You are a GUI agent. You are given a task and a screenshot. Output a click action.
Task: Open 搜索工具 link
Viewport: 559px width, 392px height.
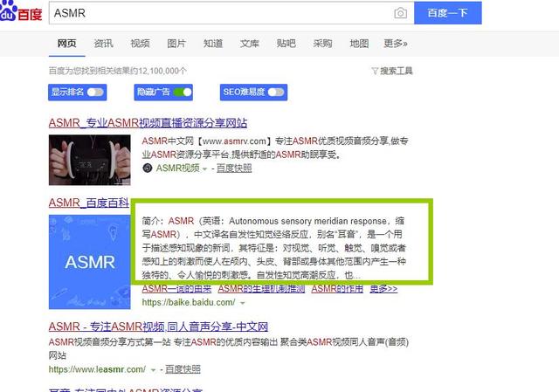[396, 71]
